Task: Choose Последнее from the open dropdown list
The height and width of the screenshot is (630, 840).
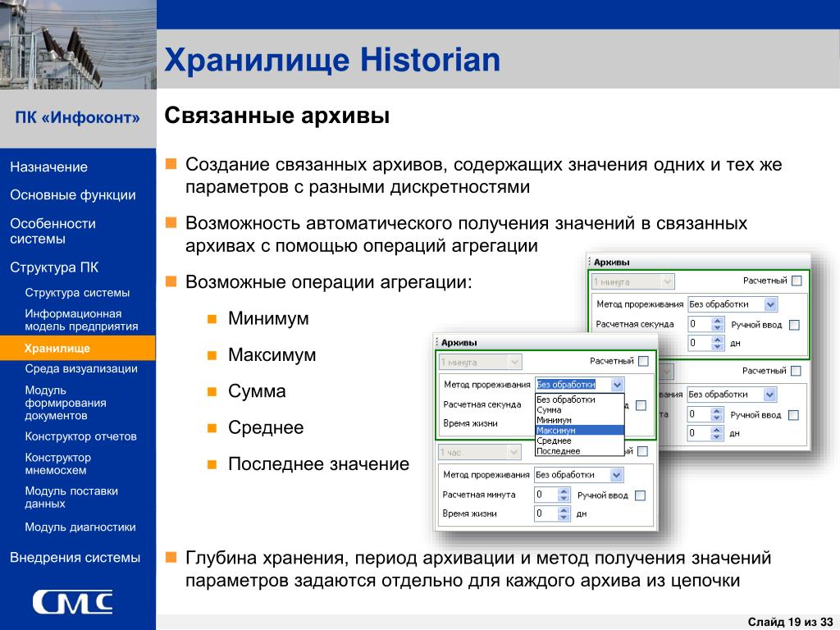Action: pos(580,451)
